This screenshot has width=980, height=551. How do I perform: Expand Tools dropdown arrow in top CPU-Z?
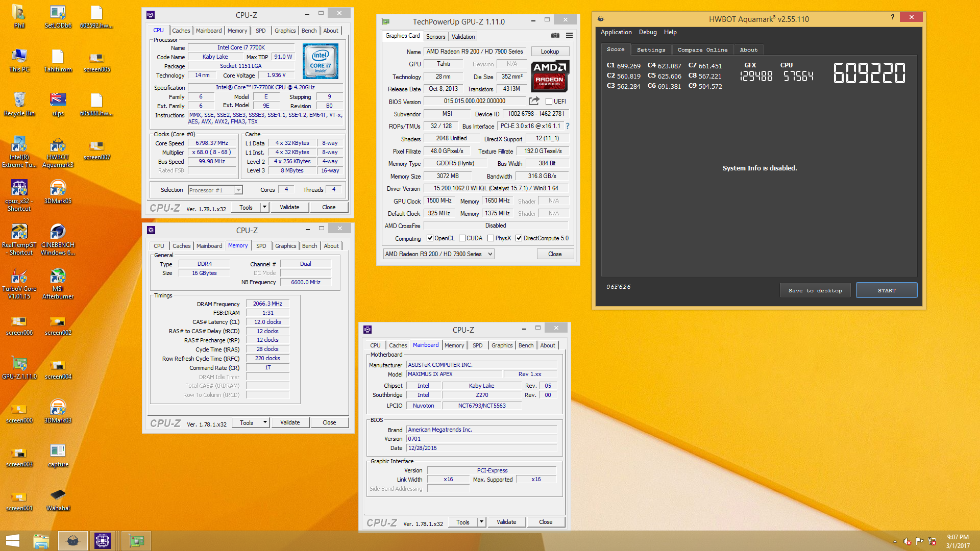(x=264, y=207)
